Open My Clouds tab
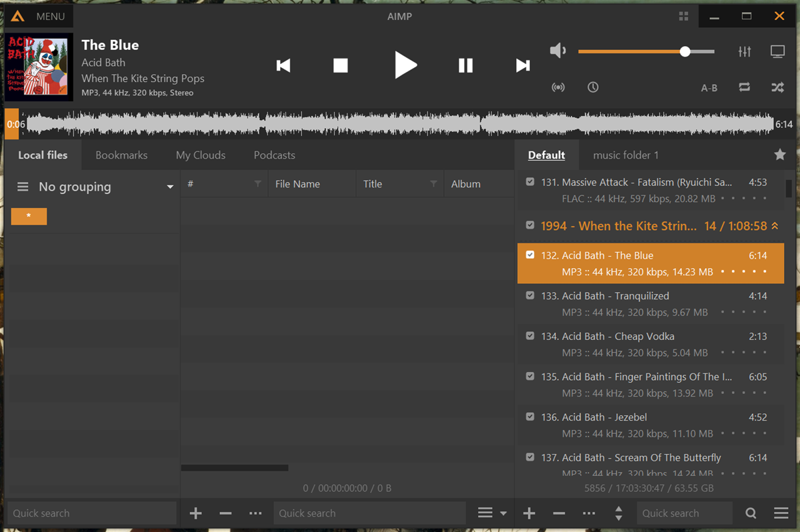Image resolution: width=800 pixels, height=532 pixels. tap(201, 155)
